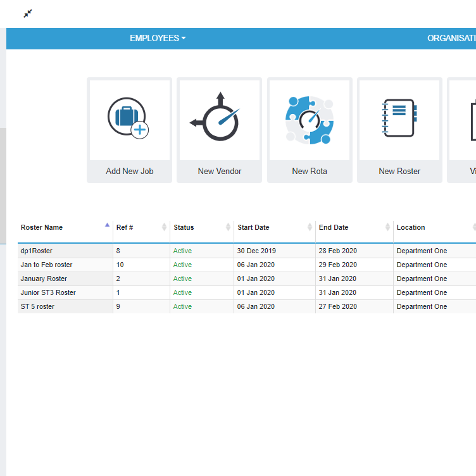Select the dp1Roster row name
Viewport: 476px width, 476px height.
pyautogui.click(x=37, y=251)
